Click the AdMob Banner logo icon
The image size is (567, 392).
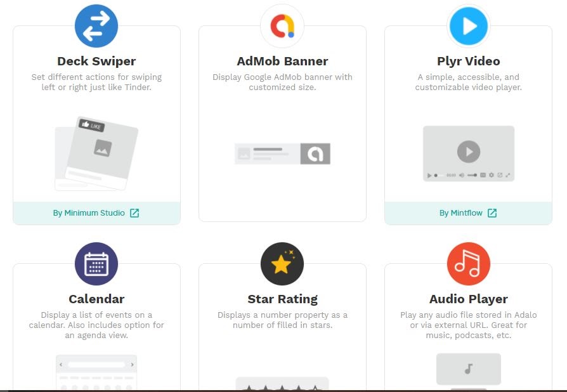pyautogui.click(x=282, y=26)
